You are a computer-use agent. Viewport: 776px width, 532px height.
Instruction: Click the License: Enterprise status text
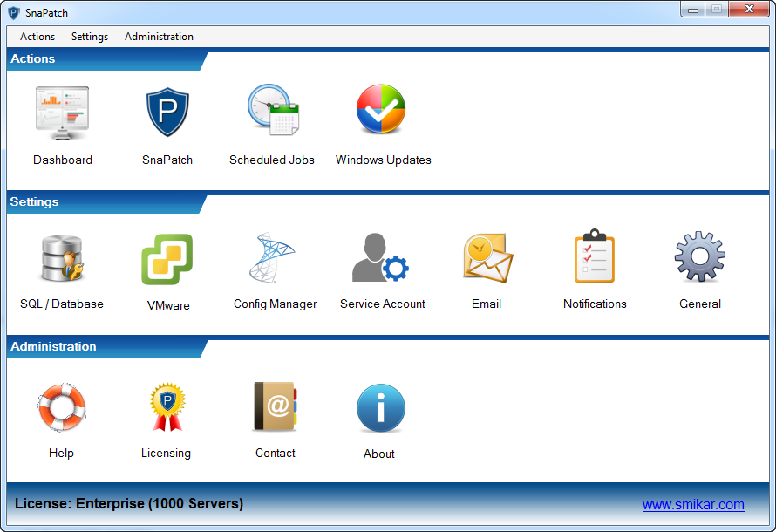coord(129,504)
